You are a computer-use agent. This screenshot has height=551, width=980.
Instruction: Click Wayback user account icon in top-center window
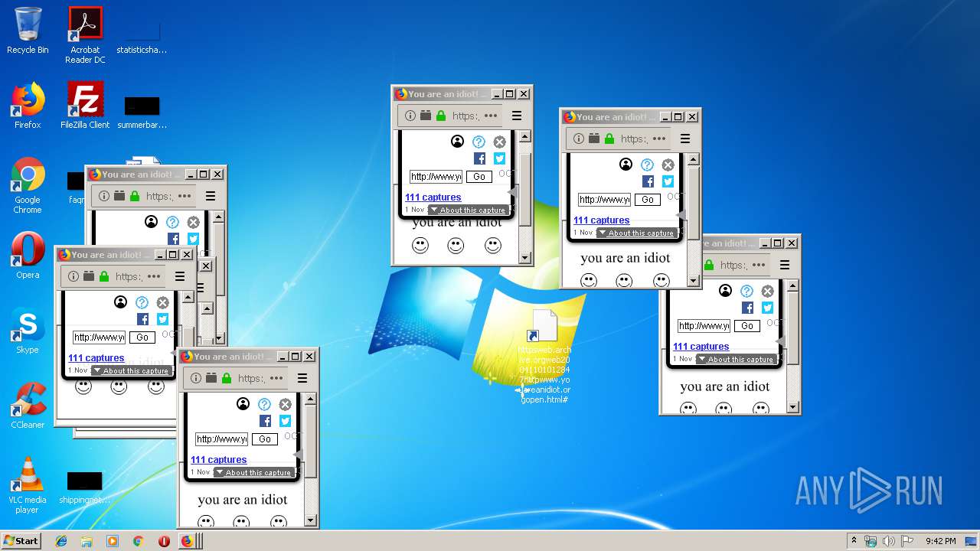[x=457, y=142]
